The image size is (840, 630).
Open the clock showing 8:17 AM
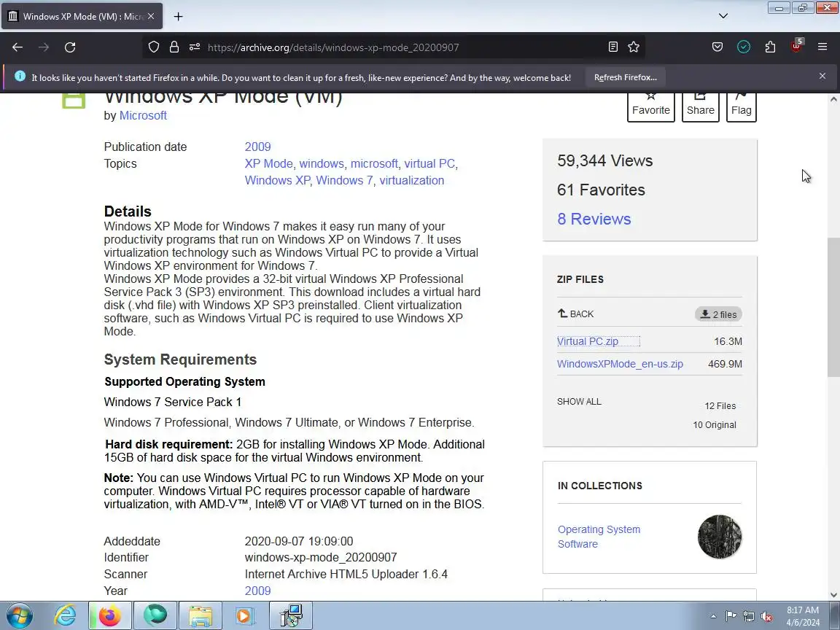(x=803, y=615)
